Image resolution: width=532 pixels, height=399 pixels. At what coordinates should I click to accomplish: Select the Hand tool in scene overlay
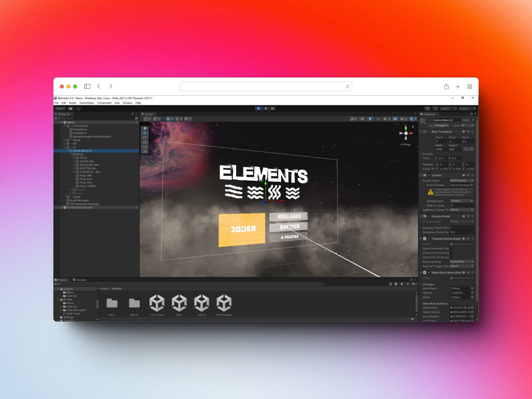(x=145, y=128)
